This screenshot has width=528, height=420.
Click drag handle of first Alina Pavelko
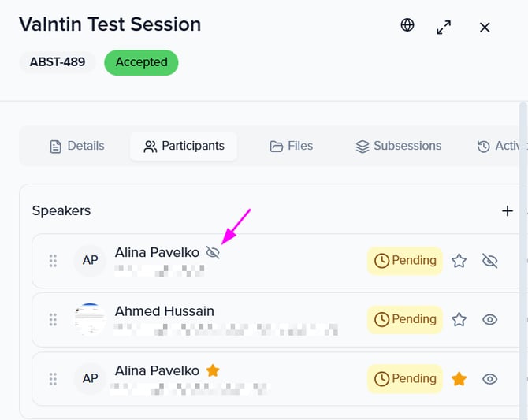[x=53, y=261]
